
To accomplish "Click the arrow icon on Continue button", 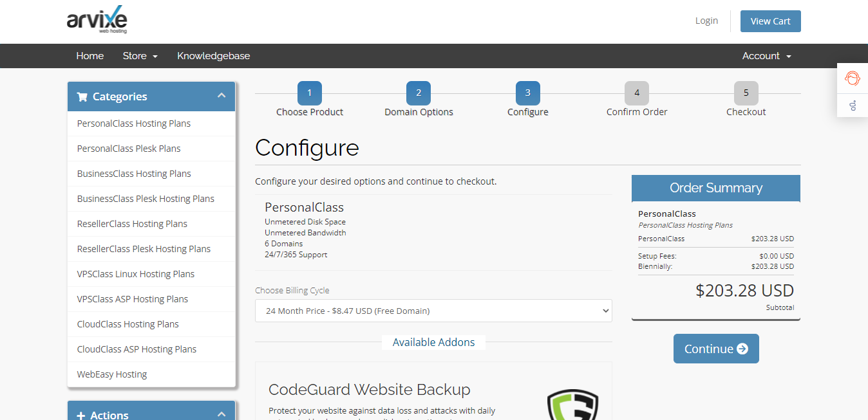I will click(x=742, y=349).
